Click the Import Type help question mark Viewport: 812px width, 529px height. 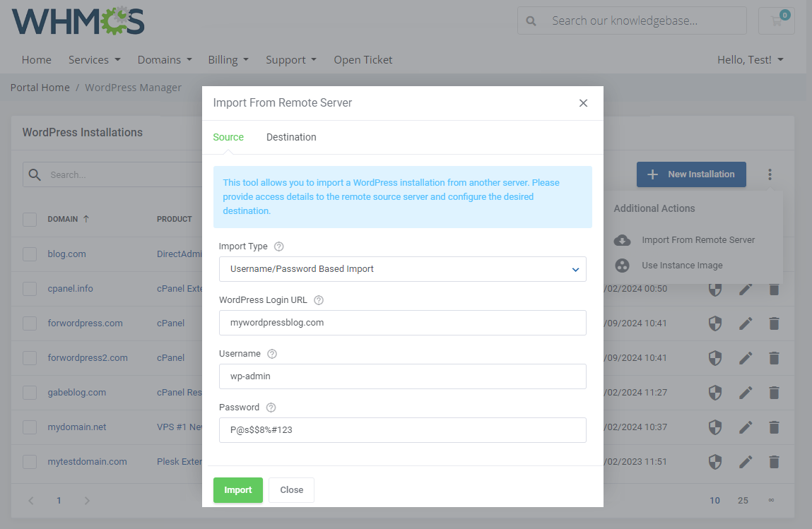(x=278, y=246)
